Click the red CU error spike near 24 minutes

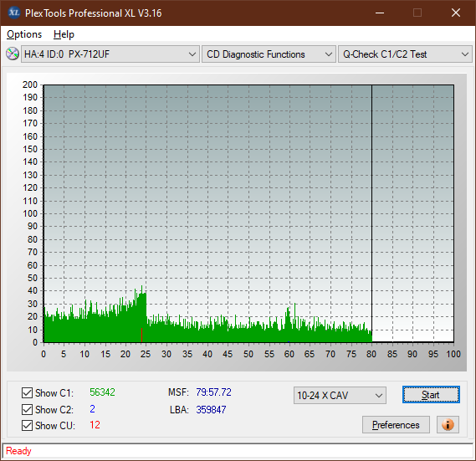click(x=141, y=335)
